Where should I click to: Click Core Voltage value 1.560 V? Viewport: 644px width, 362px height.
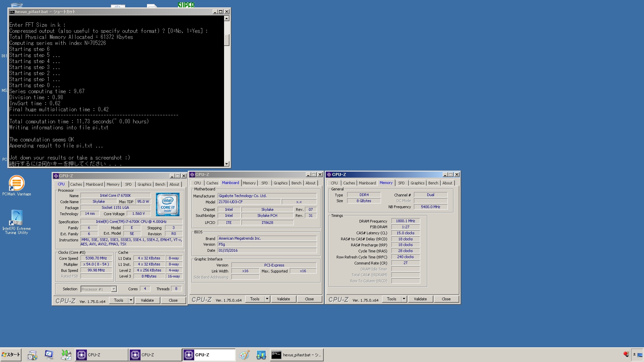(x=139, y=214)
